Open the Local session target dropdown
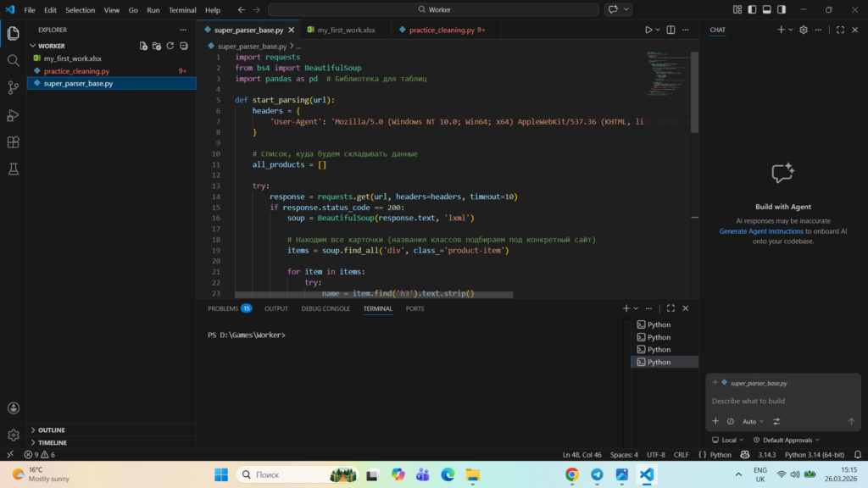The height and width of the screenshot is (488, 868). pos(728,441)
